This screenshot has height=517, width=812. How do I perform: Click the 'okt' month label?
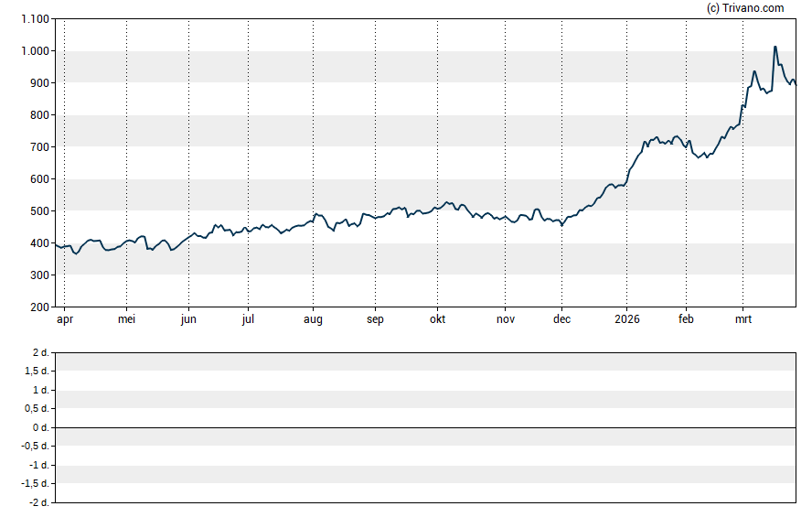pos(437,319)
